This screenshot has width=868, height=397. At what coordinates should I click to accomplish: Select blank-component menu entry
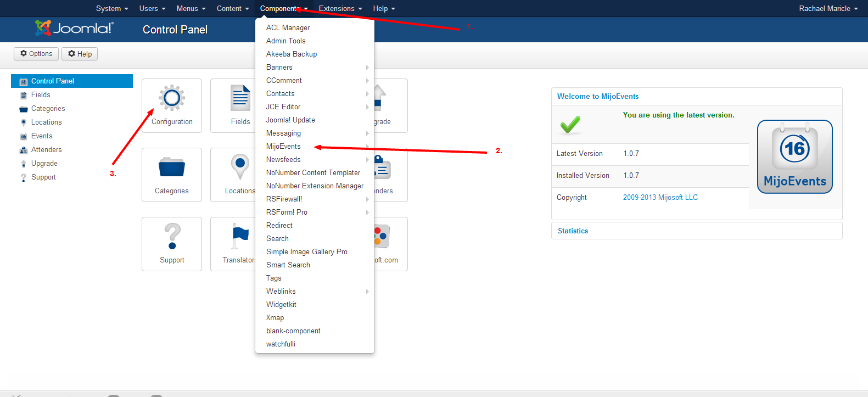[x=315, y=331]
